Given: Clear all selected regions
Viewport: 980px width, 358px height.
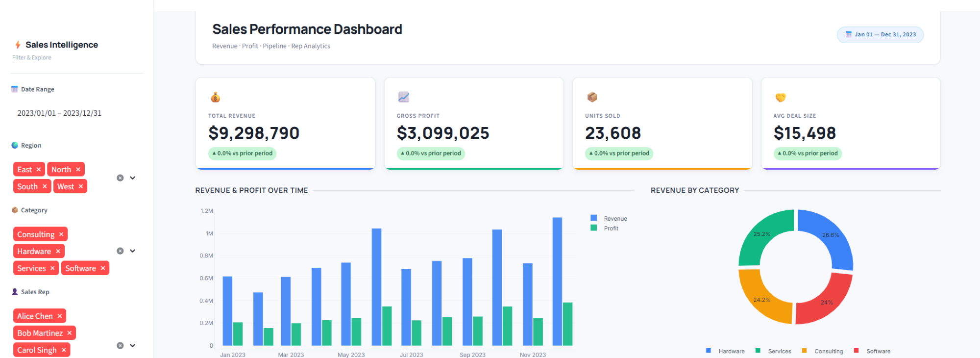Looking at the screenshot, I should pyautogui.click(x=120, y=178).
